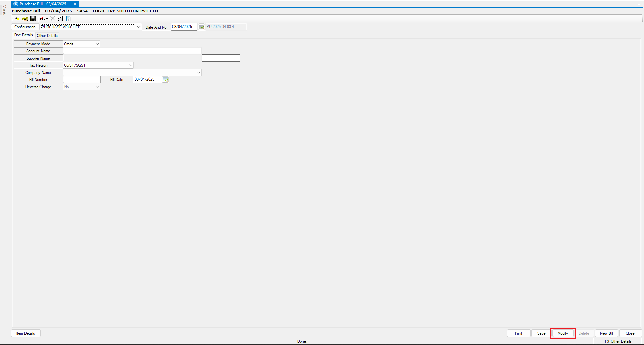Switch to the Other Details tab
Image resolution: width=644 pixels, height=345 pixels.
point(47,36)
